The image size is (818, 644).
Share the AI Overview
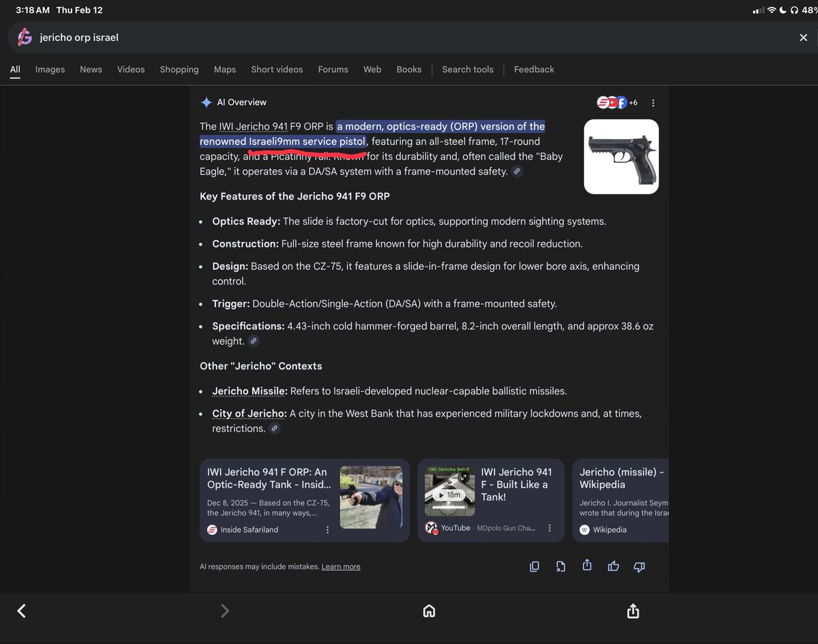coord(587,566)
